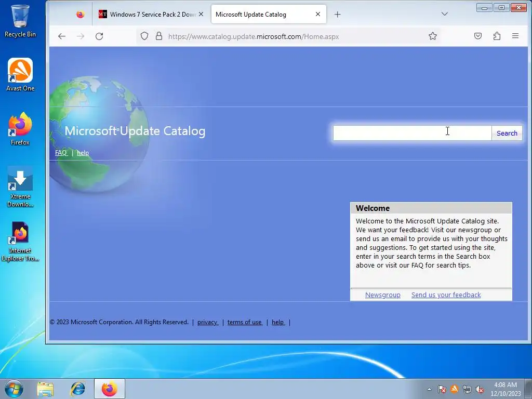
Task: Focus the catalog search text box
Action: (412, 133)
